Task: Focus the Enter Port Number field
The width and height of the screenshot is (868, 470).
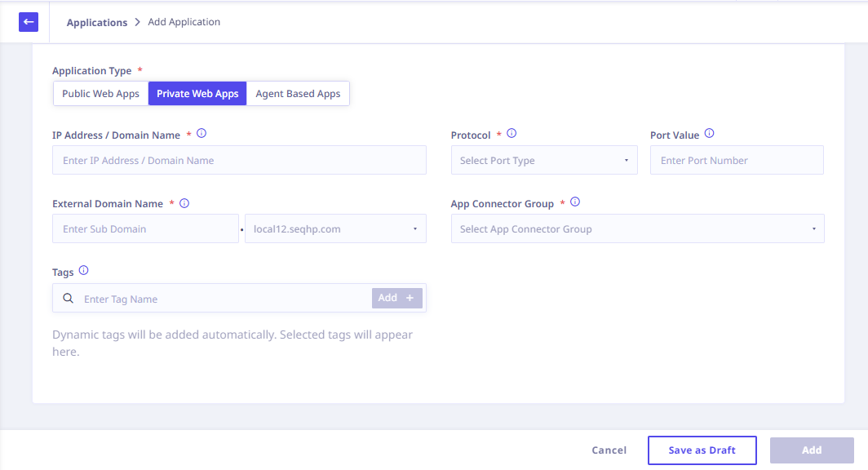Action: click(x=737, y=160)
